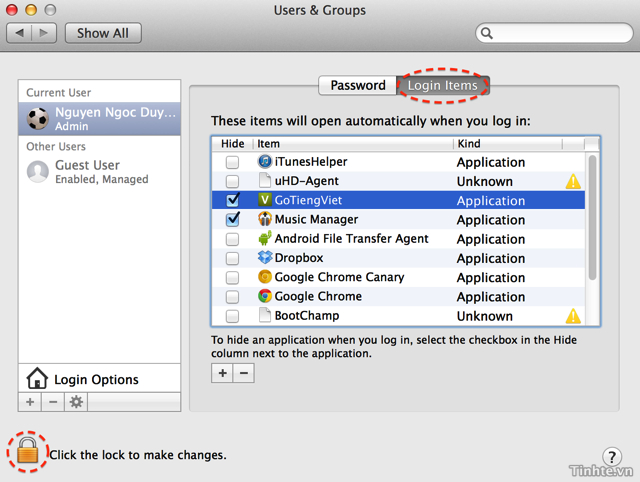
Task: Remove a user with the sidebar minus button
Action: click(x=53, y=402)
